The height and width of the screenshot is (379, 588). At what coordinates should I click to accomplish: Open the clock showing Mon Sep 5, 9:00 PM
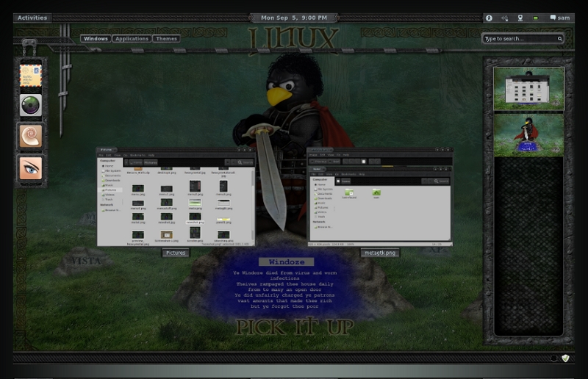click(x=293, y=18)
